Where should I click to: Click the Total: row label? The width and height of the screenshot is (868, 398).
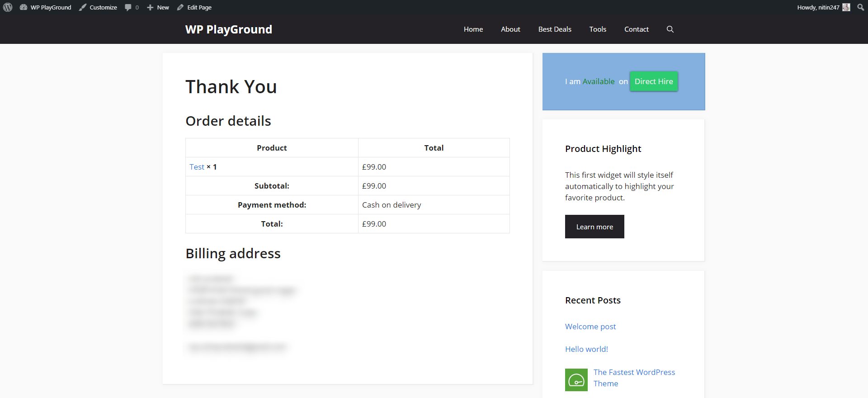pyautogui.click(x=272, y=224)
